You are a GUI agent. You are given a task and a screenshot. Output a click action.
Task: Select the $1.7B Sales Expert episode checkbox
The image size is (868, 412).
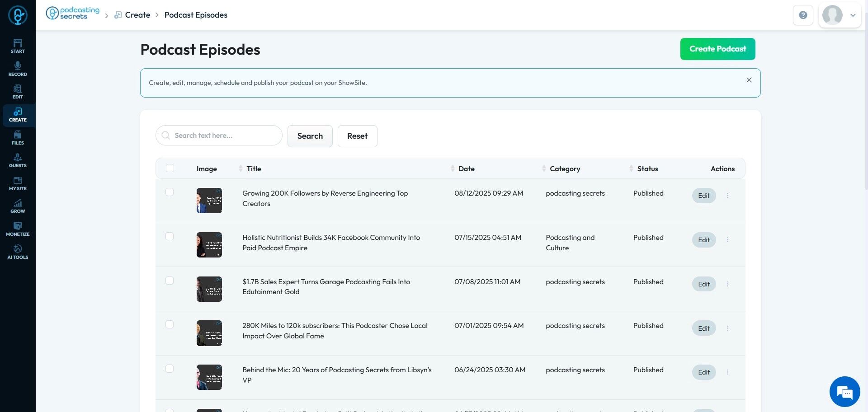(170, 281)
